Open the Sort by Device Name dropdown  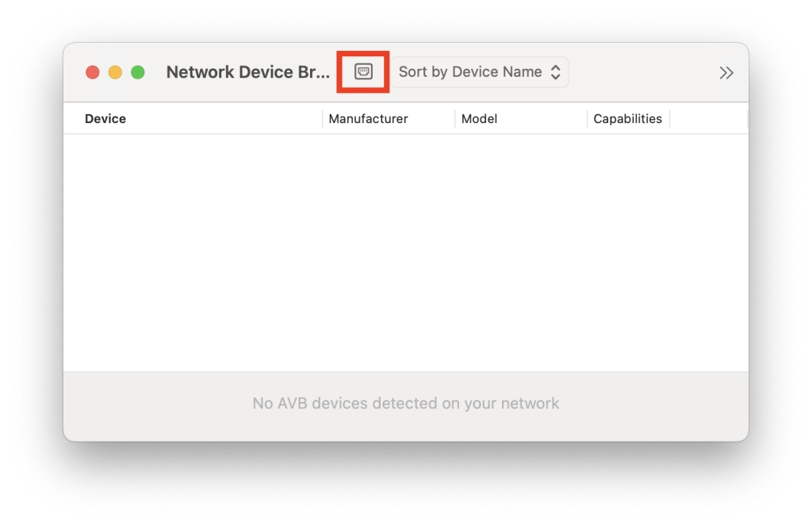[478, 72]
